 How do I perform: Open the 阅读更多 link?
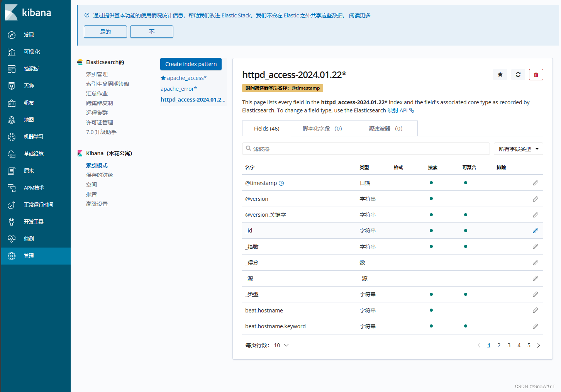(x=360, y=15)
